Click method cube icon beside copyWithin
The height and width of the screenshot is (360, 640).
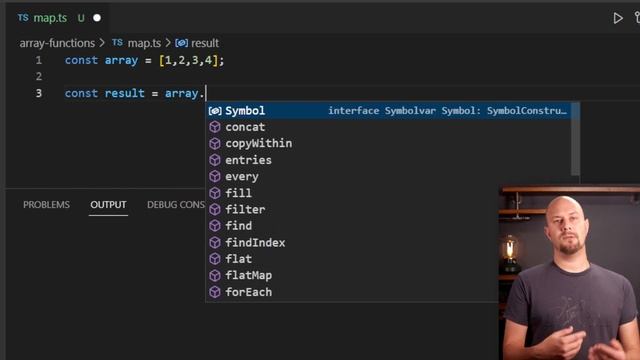coord(215,143)
